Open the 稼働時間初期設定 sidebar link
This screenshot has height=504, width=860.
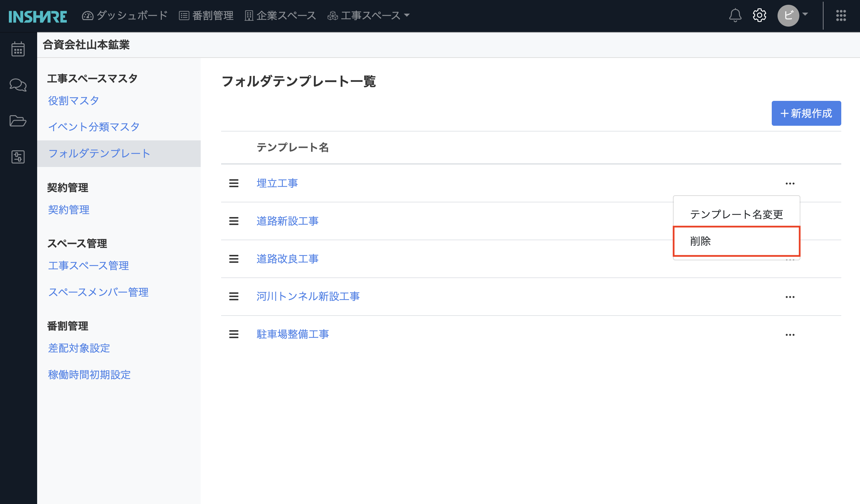click(89, 375)
